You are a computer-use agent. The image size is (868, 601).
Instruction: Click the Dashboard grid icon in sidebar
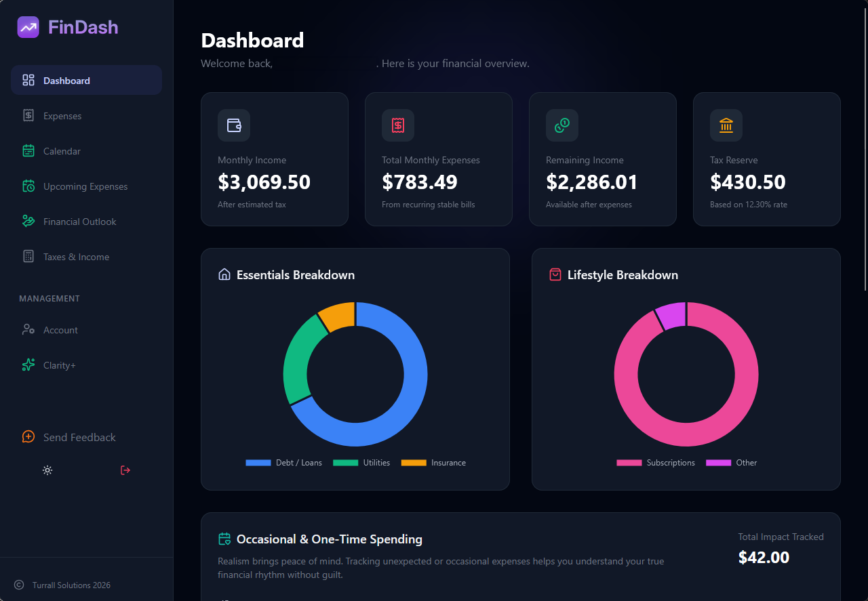pyautogui.click(x=28, y=81)
